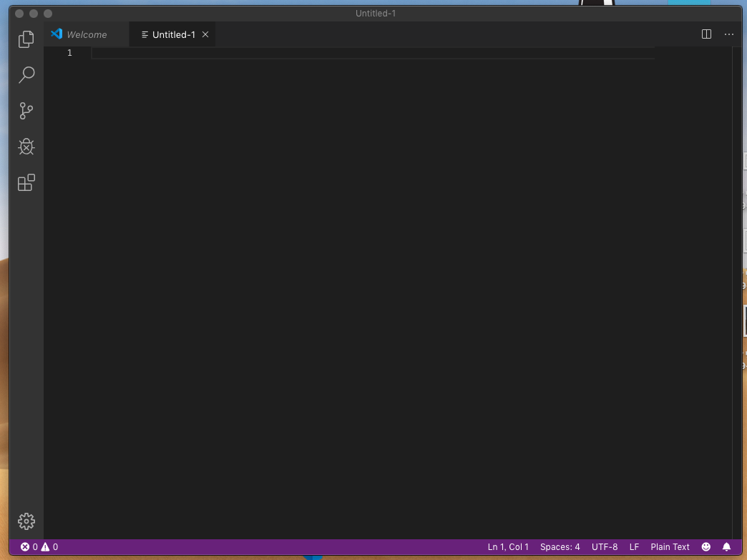This screenshot has height=560, width=747.
Task: Select language mode Plain Text
Action: pos(670,546)
